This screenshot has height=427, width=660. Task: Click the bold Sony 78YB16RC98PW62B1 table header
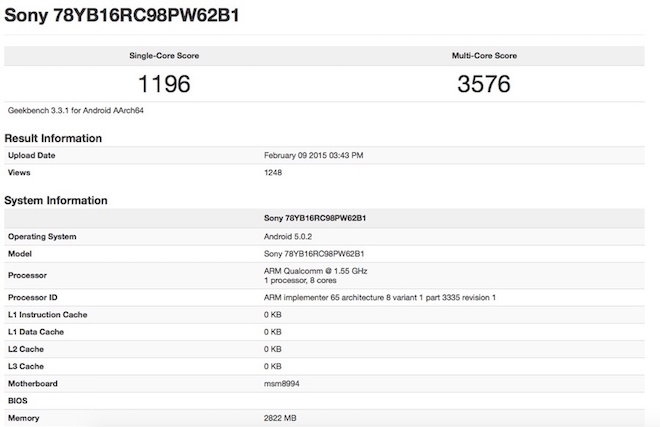315,218
